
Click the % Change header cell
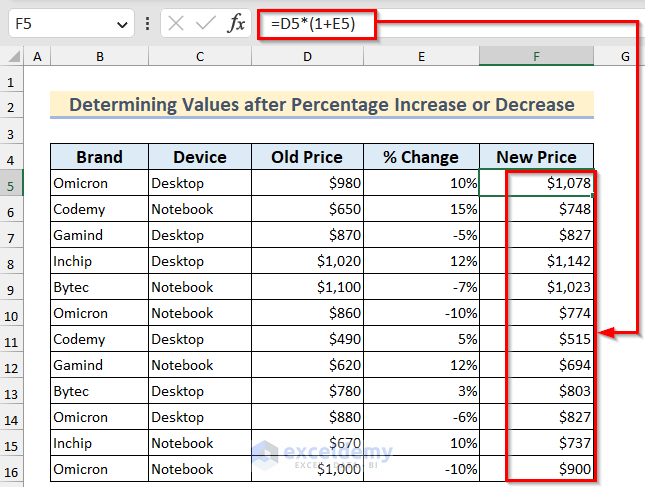421,157
